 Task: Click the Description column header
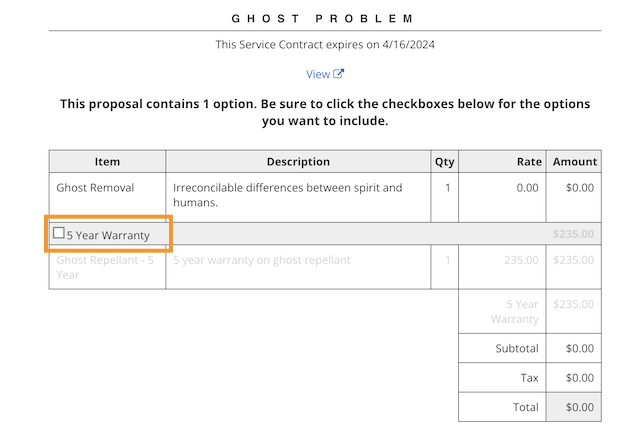coord(298,161)
